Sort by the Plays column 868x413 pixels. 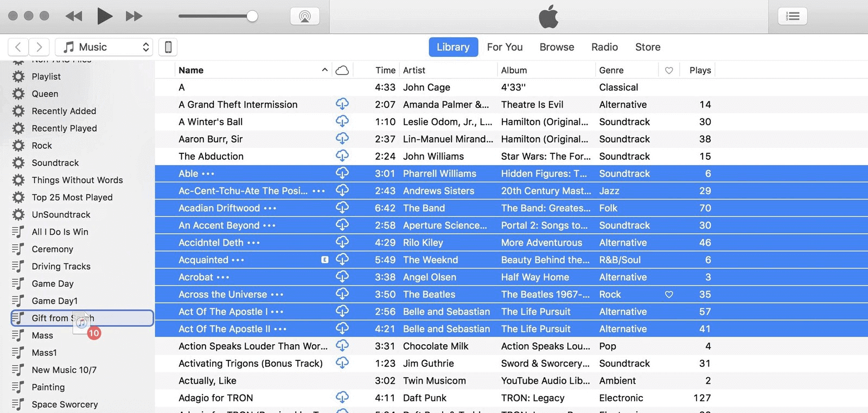click(x=700, y=70)
